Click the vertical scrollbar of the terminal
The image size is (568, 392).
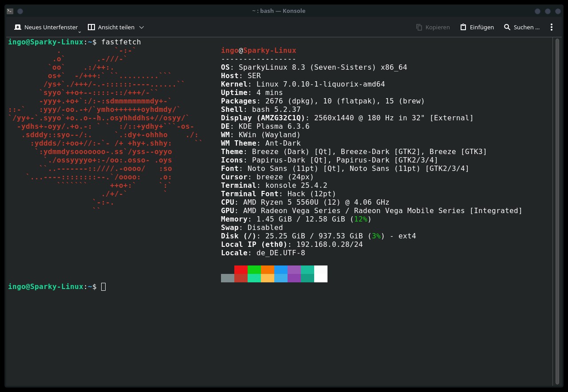558,212
